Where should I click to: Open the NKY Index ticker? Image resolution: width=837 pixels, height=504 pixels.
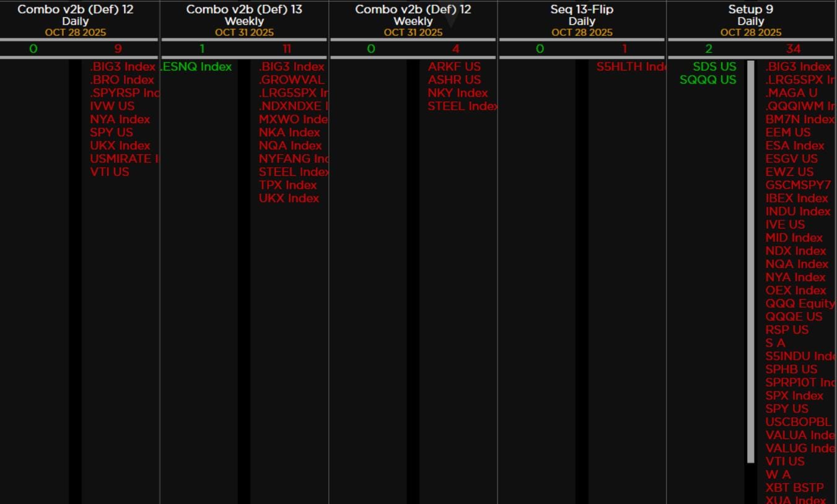pyautogui.click(x=458, y=93)
